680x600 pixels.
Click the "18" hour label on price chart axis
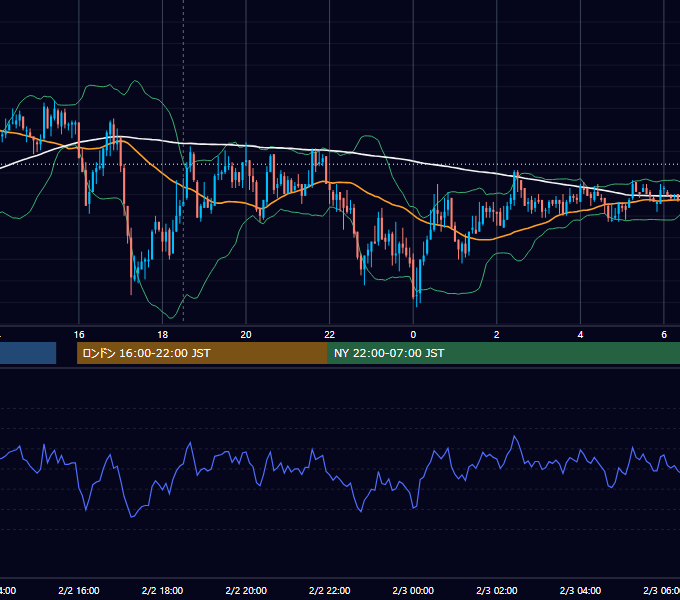coord(162,335)
